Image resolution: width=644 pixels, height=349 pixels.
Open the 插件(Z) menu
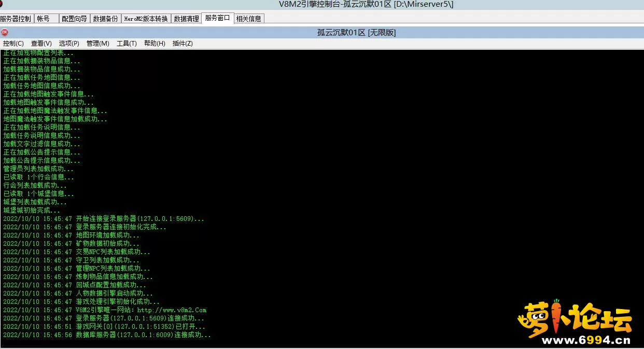point(183,44)
